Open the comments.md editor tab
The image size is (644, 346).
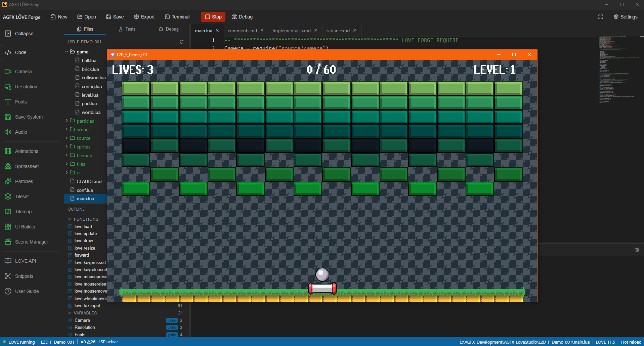(242, 31)
